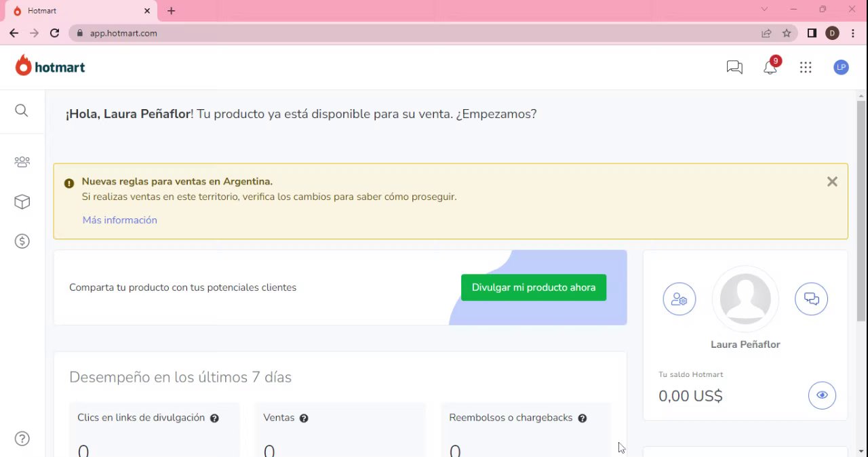Open the help question mark icon
This screenshot has width=868, height=457.
click(22, 439)
